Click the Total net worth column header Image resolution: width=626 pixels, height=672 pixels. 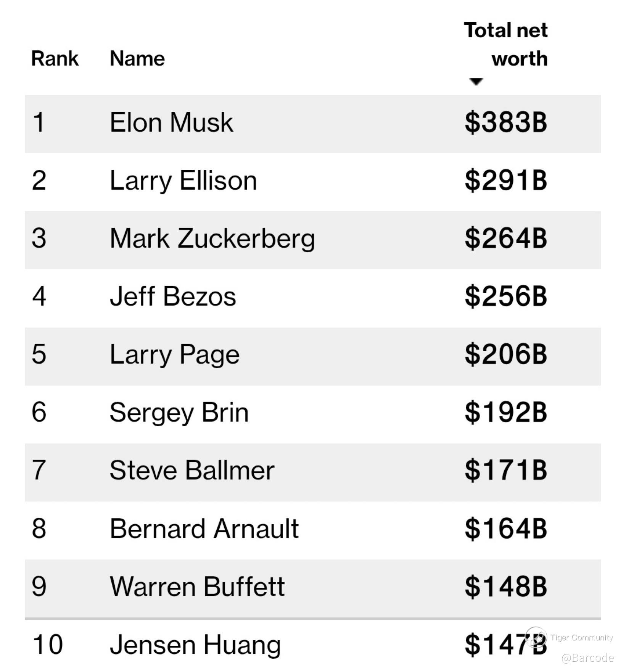(506, 44)
